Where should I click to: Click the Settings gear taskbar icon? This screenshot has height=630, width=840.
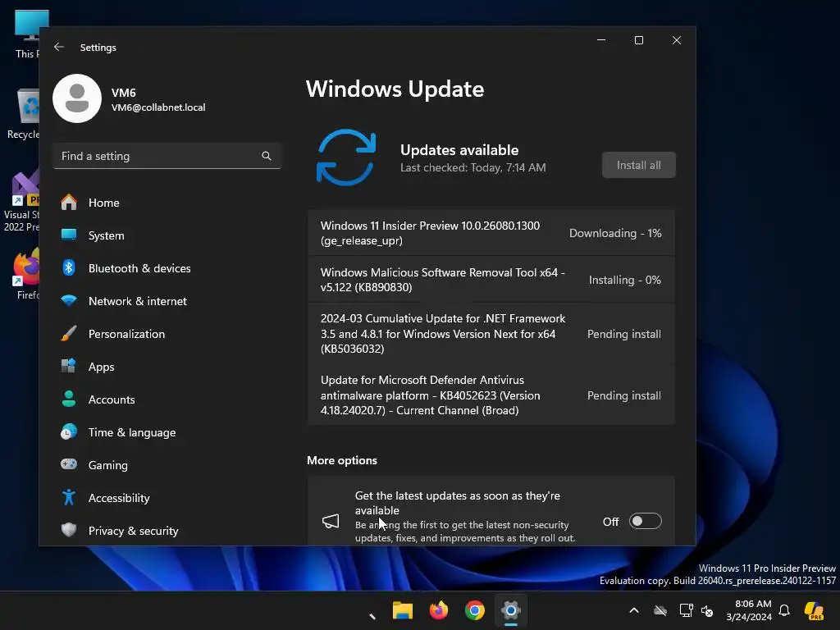[511, 610]
